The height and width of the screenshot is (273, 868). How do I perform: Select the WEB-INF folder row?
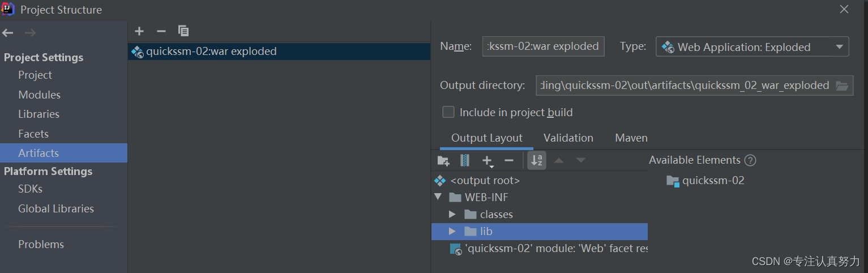pos(540,197)
